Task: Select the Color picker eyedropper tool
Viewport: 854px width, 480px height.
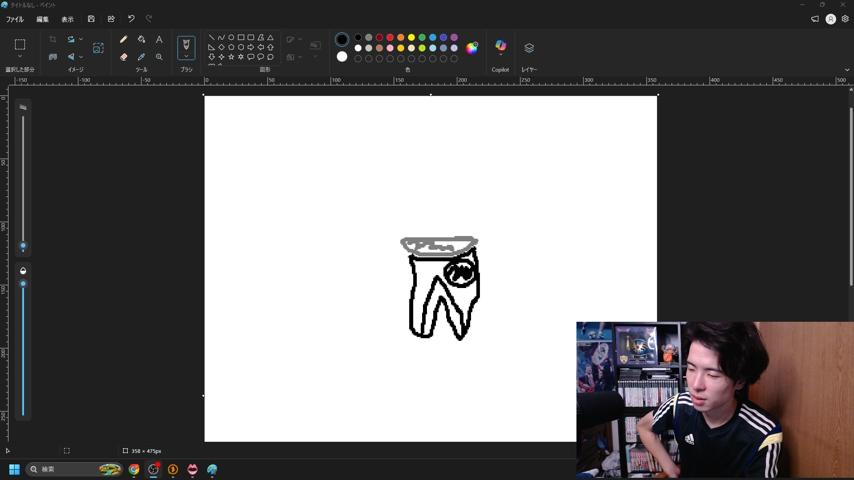Action: (x=141, y=57)
